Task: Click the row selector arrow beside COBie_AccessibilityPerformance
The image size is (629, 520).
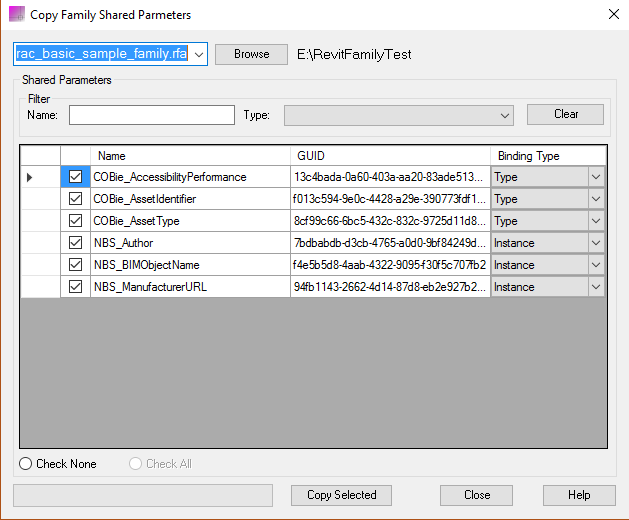Action: pos(30,177)
